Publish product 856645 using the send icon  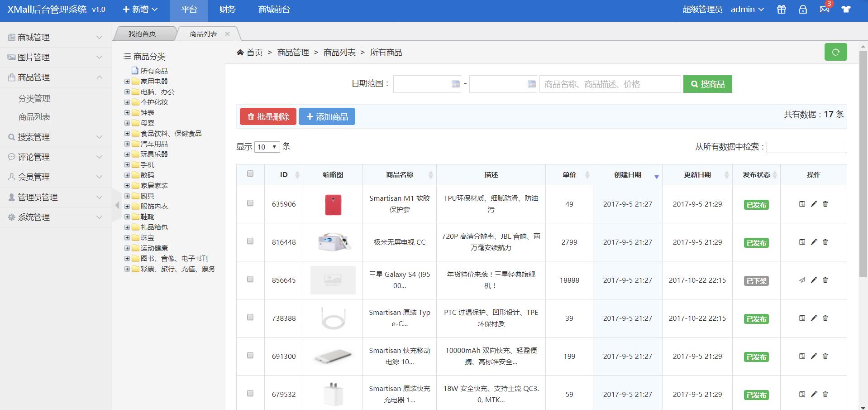(802, 280)
